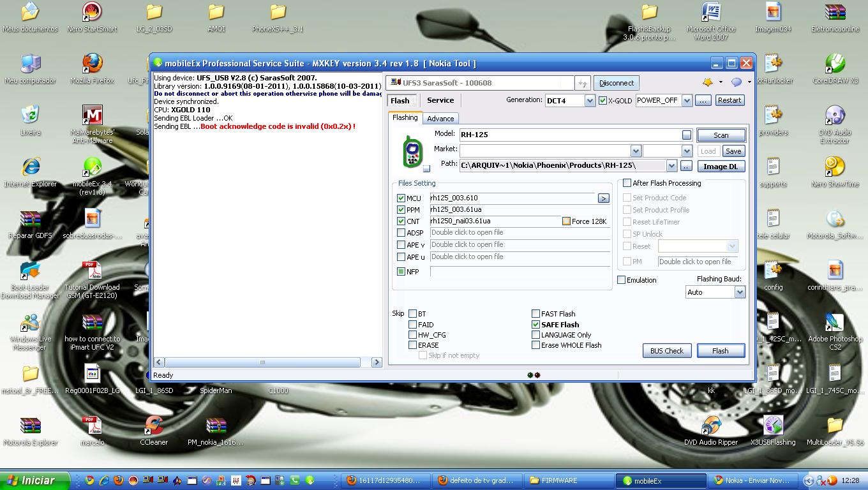Disable the SAFE Flash checkbox

[535, 325]
